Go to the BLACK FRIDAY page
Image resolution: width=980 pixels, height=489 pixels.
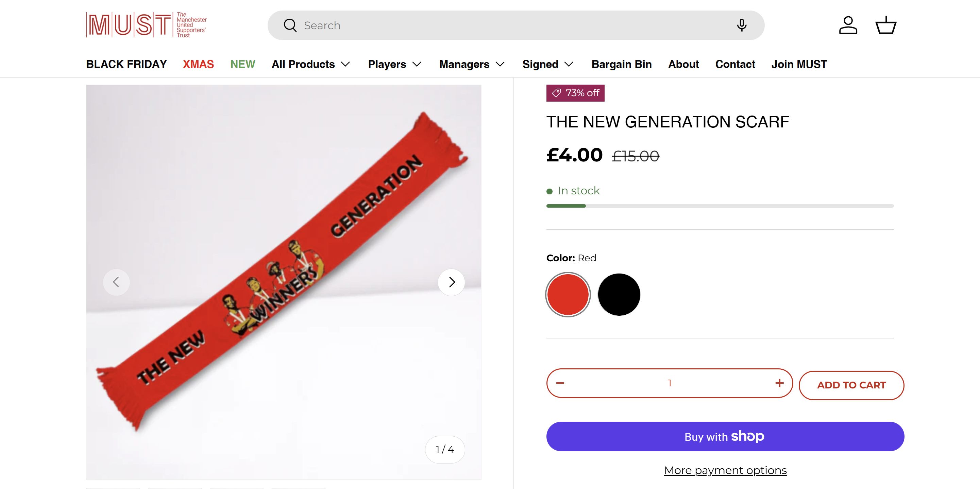[126, 64]
